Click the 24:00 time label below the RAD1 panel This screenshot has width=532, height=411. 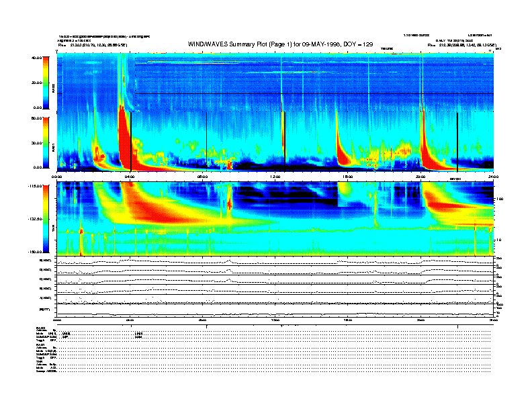tap(493, 177)
